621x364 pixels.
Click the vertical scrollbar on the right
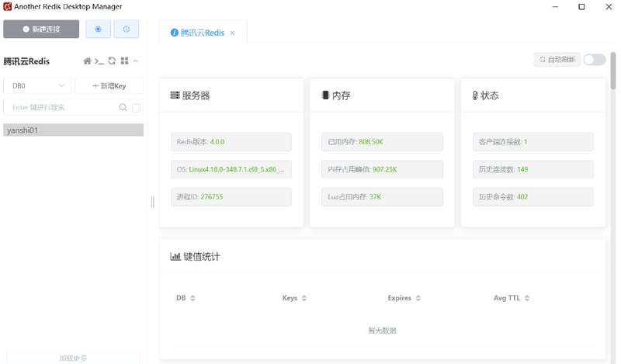(613, 71)
